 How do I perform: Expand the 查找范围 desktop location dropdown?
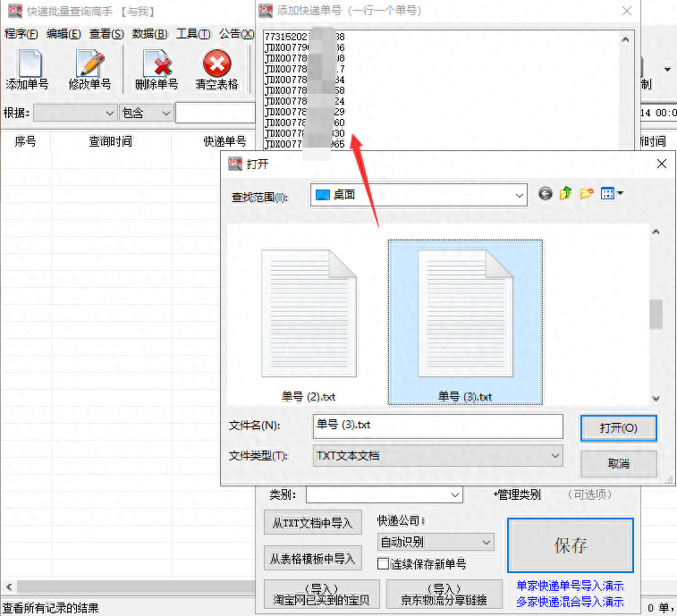coord(520,195)
